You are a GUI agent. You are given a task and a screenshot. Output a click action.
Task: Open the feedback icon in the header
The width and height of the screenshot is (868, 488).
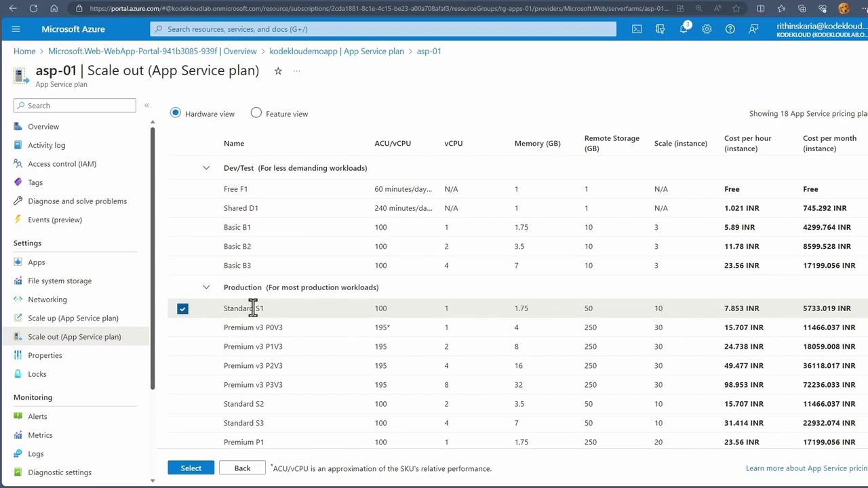753,29
